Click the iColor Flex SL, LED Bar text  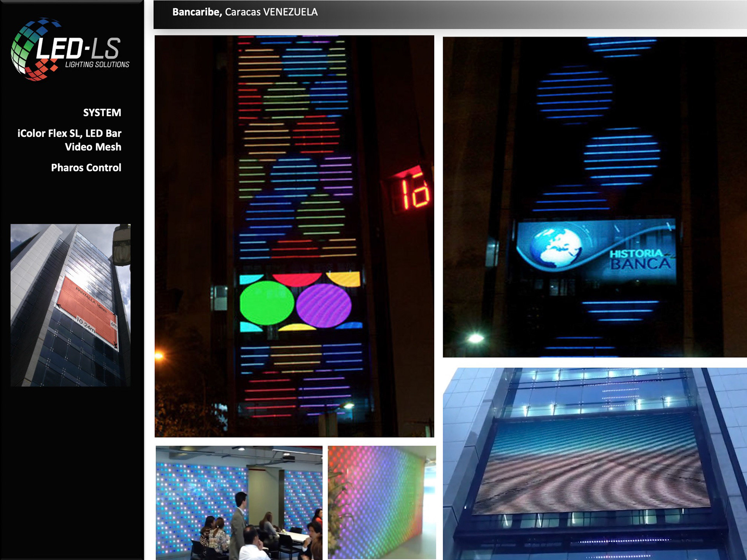pyautogui.click(x=69, y=133)
